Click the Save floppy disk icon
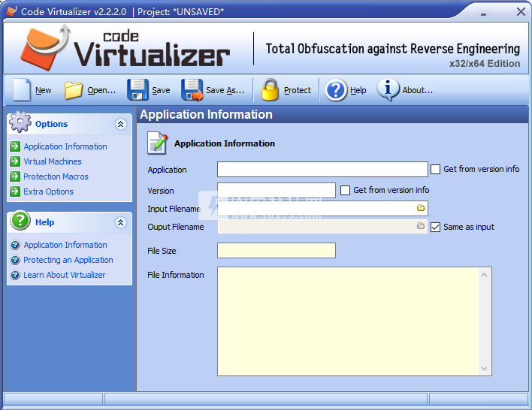Image resolution: width=532 pixels, height=410 pixels. tap(138, 90)
